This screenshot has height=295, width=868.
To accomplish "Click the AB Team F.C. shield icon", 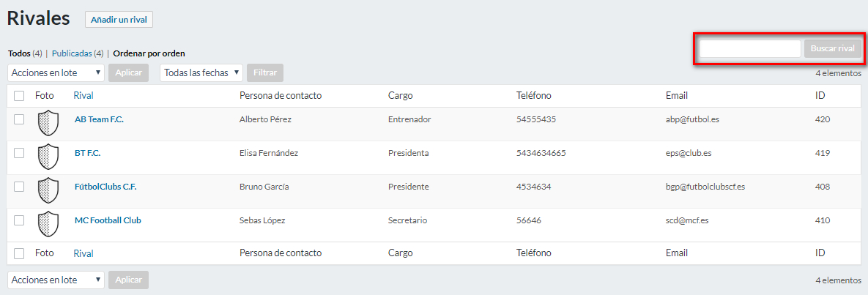I will coord(48,123).
